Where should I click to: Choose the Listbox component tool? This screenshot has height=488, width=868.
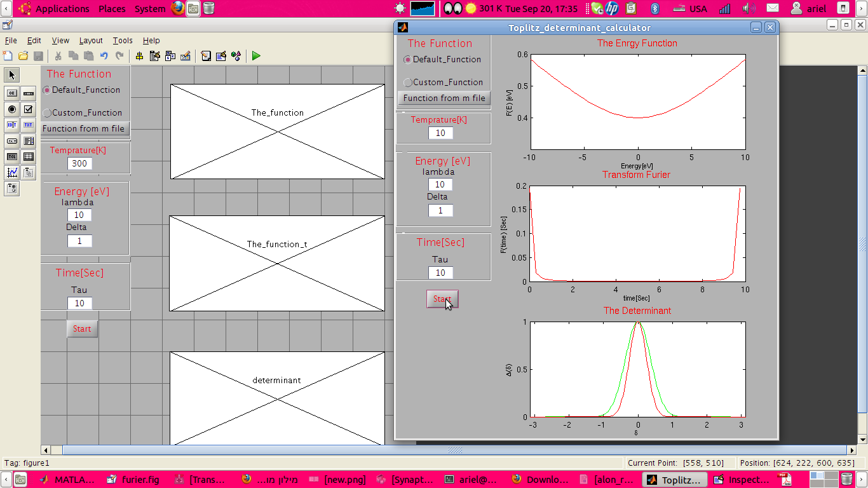(x=29, y=140)
